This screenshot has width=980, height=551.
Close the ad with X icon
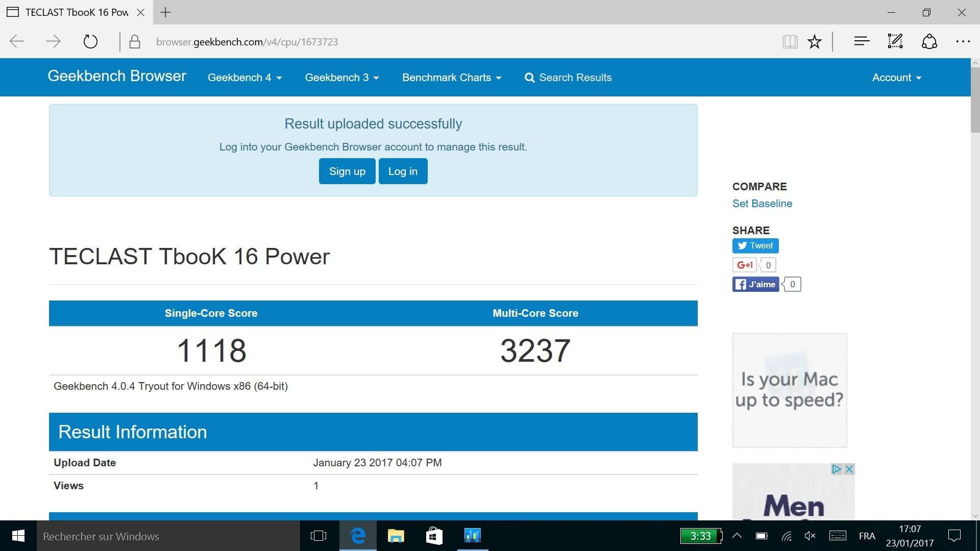849,469
